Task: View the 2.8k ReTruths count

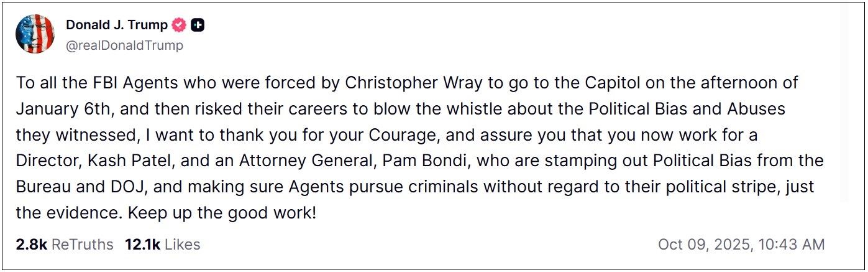Action: click(31, 245)
